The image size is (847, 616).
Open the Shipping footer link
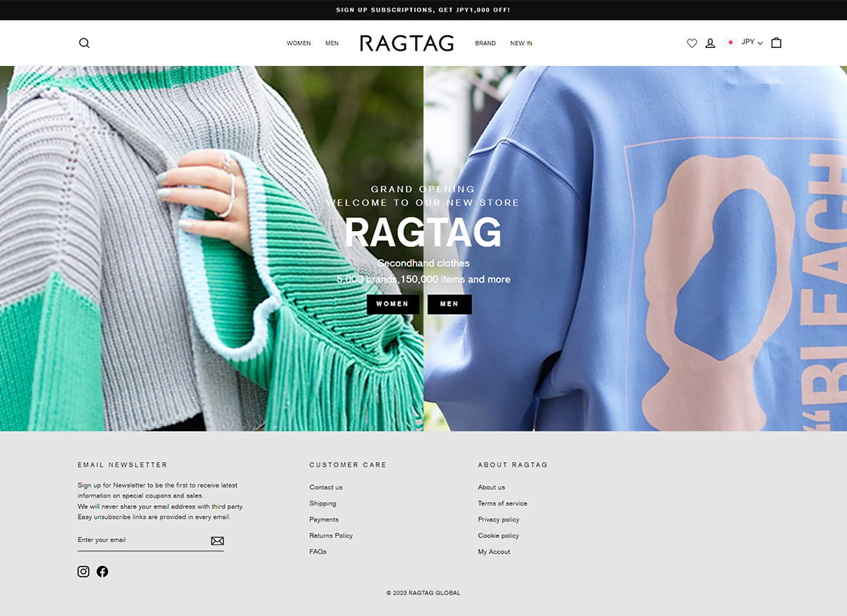(x=323, y=504)
